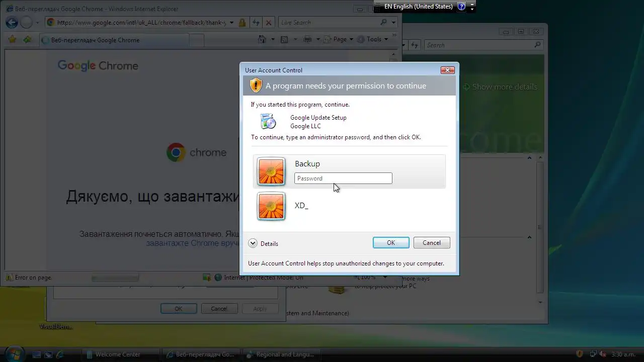Expand Details in the UAC dialog
644x362 pixels.
click(263, 243)
